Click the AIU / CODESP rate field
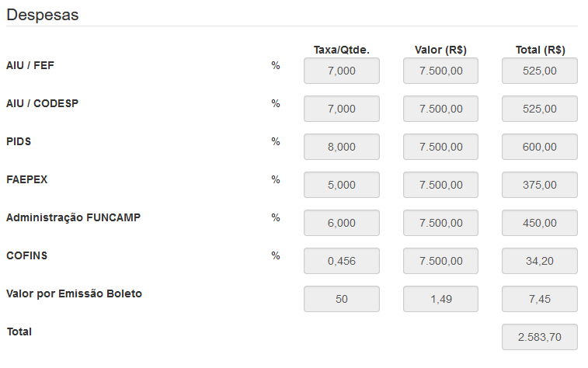 (342, 109)
